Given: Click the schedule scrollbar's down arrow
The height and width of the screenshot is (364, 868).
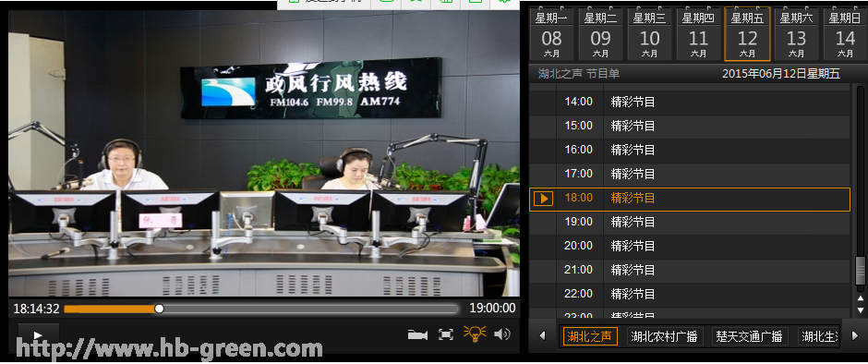Looking at the screenshot, I should coord(861,309).
